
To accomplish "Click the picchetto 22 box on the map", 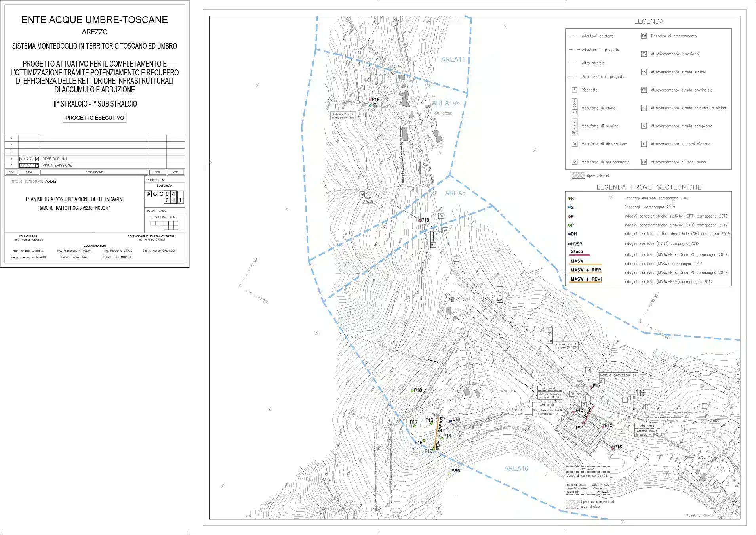I will [x=493, y=296].
